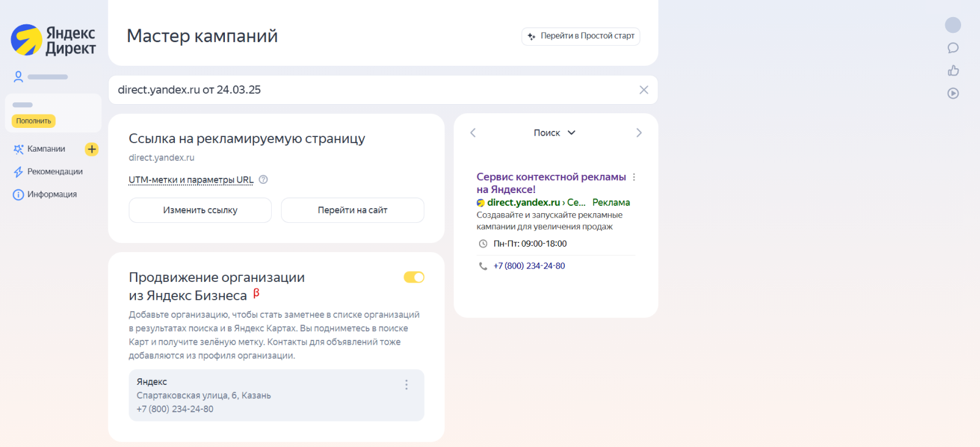
Task: Click the Мастер кампаний heading
Action: pos(202,36)
